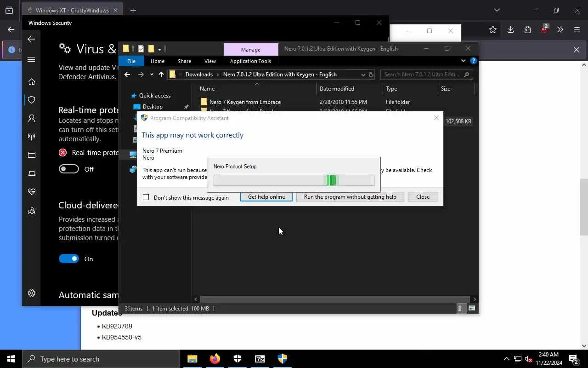Screen dimensions: 588x368
Task: Open Windows Security settings gear
Action: pyautogui.click(x=32, y=293)
